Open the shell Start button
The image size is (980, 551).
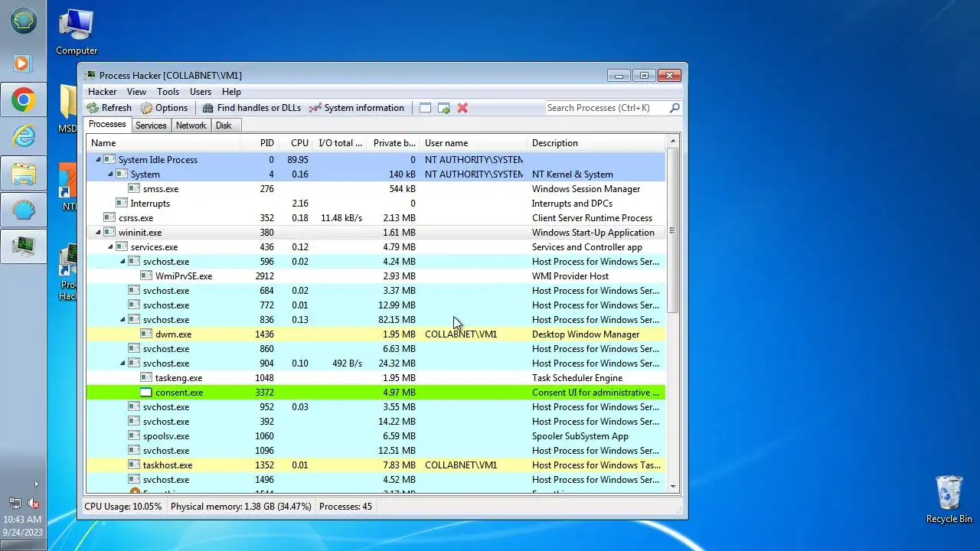coord(23,21)
